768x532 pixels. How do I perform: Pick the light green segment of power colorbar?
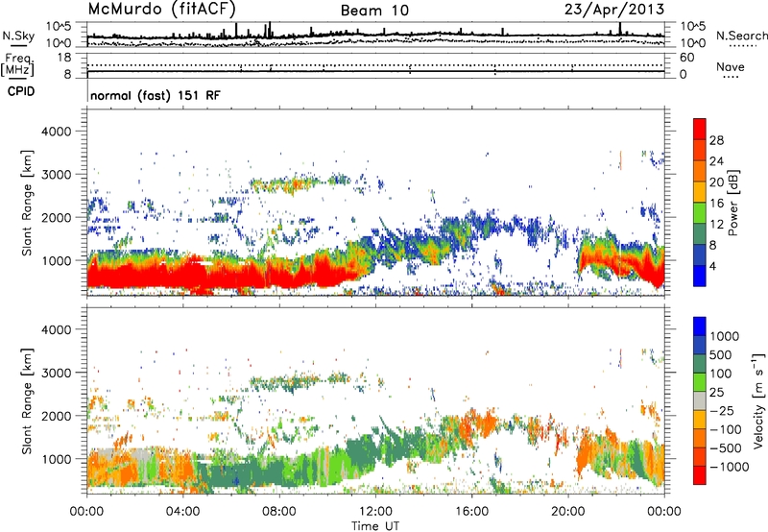tap(700, 212)
